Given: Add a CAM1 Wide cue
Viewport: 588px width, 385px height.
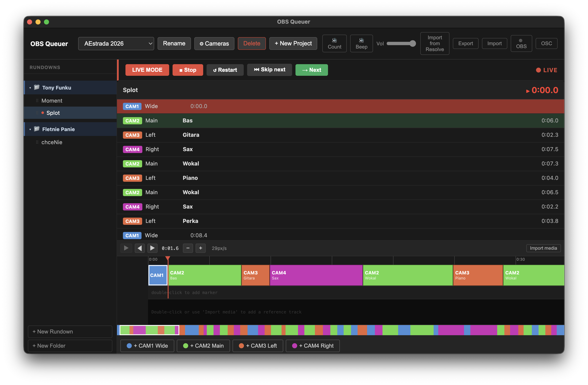Looking at the screenshot, I should (x=147, y=346).
